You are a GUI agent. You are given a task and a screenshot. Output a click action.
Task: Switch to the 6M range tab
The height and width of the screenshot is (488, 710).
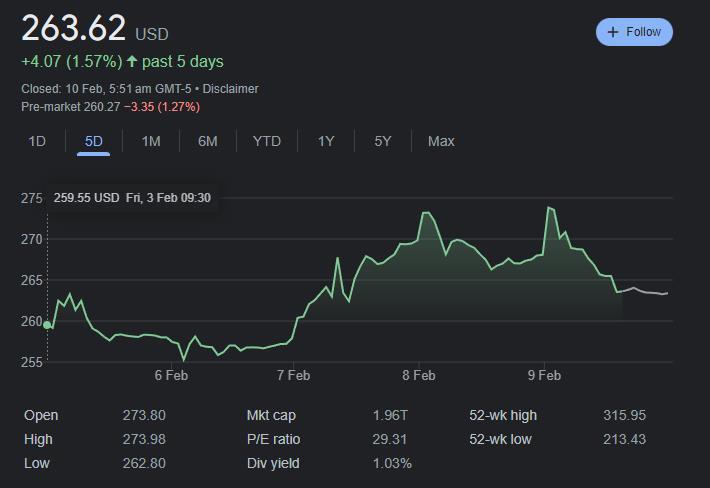point(207,141)
